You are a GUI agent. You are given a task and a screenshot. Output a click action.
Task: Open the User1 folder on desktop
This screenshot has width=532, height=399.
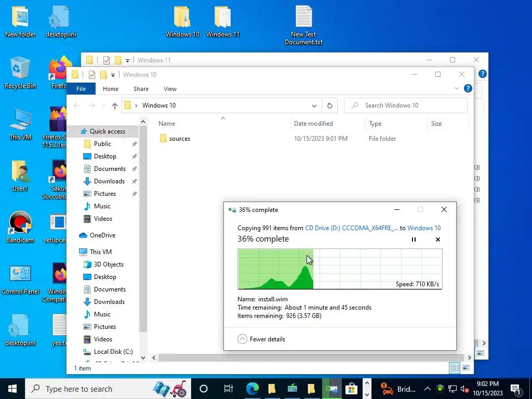(x=20, y=176)
